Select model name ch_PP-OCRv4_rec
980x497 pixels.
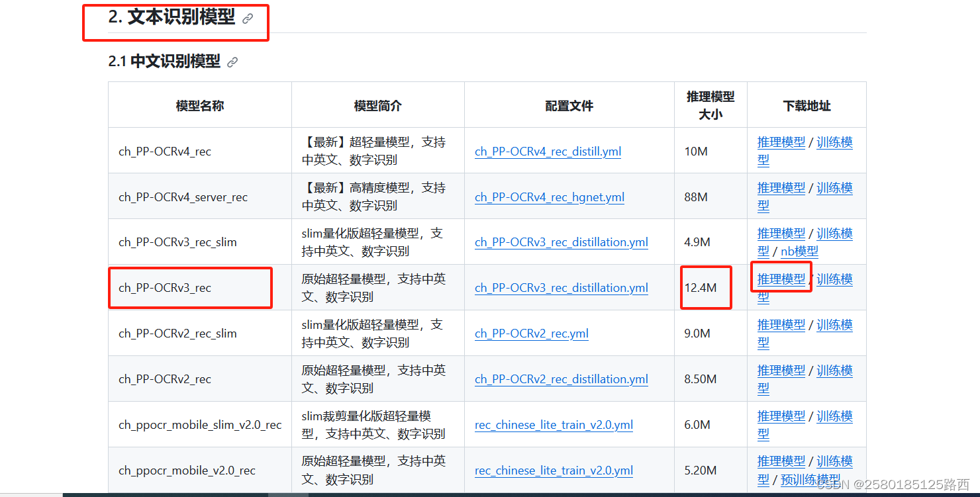click(165, 152)
